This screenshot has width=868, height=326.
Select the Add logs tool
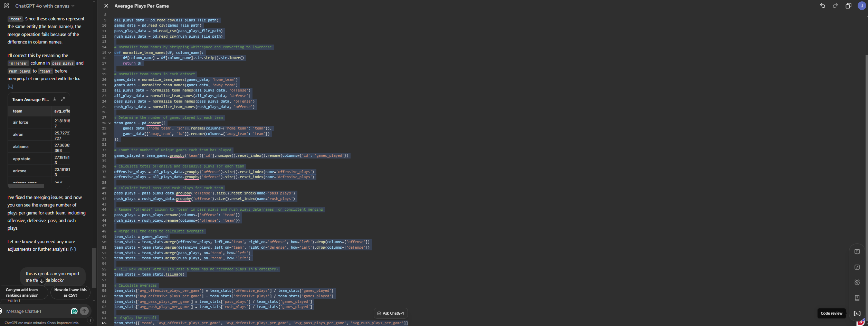point(857,267)
